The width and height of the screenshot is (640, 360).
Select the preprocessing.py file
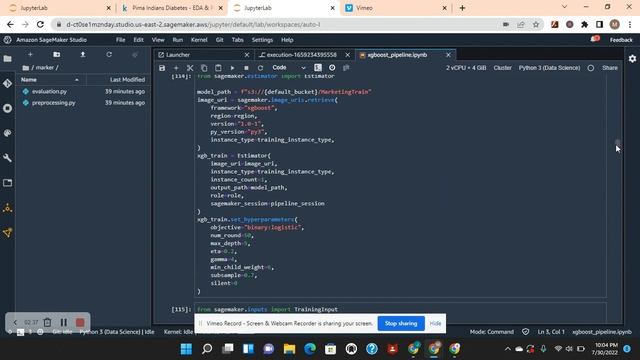click(84, 103)
